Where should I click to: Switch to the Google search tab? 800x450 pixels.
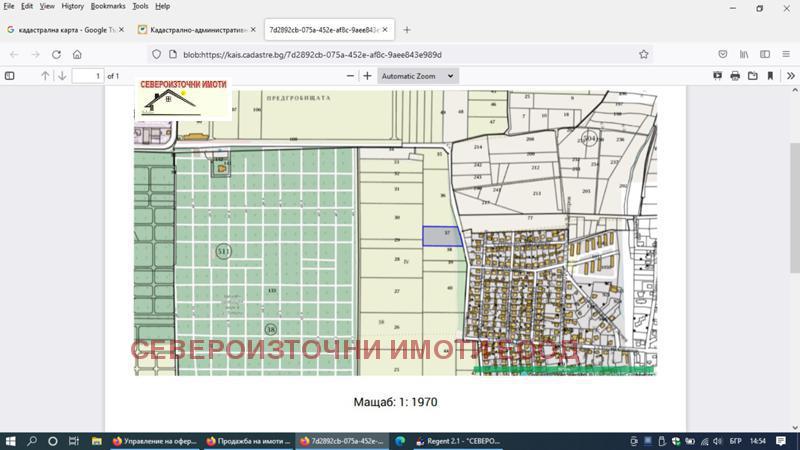[60, 30]
